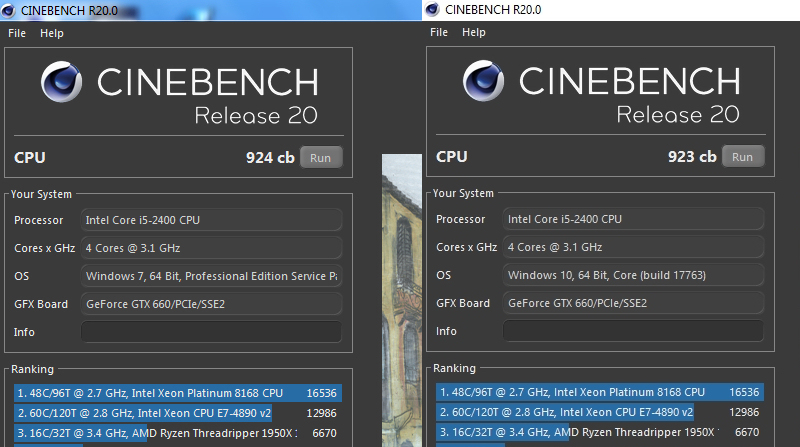Click Cinebench title bar icon in left window

tap(8, 10)
